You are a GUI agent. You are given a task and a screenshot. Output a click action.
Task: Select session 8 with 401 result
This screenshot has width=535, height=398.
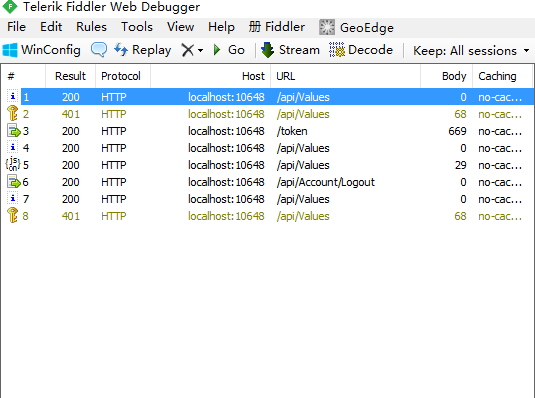[268, 216]
